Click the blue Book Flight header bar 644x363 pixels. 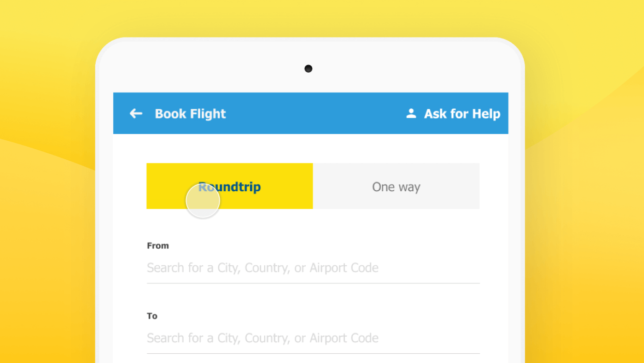click(x=311, y=113)
